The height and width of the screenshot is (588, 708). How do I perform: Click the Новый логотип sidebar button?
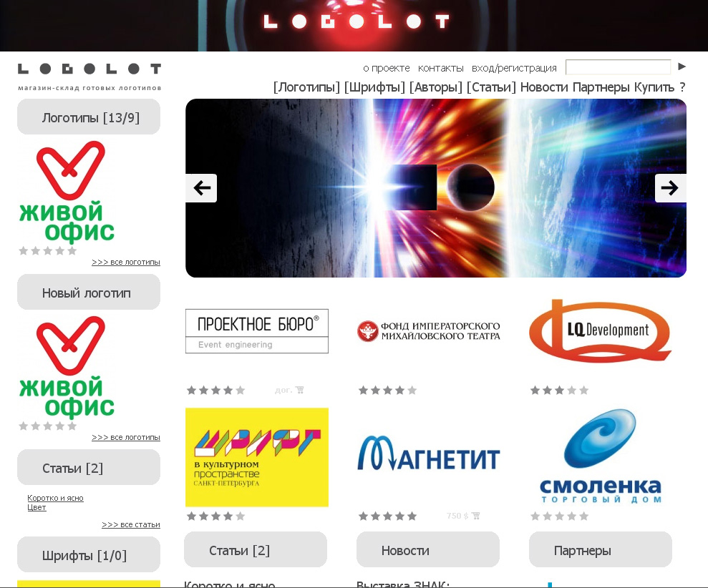(x=89, y=292)
